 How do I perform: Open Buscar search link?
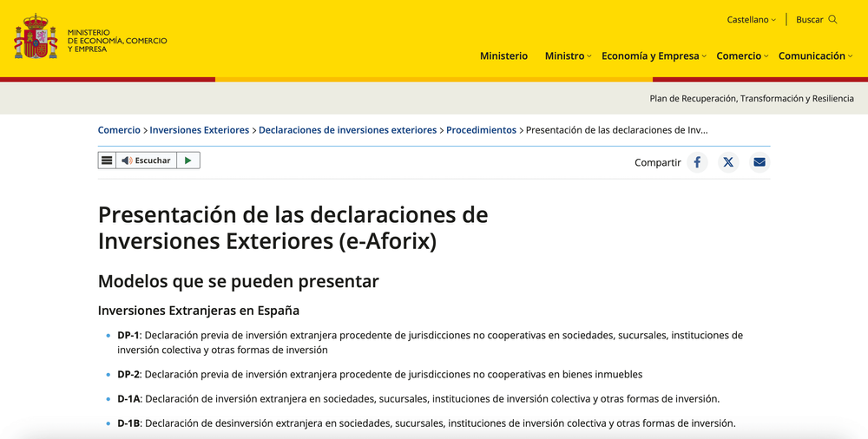pos(810,19)
